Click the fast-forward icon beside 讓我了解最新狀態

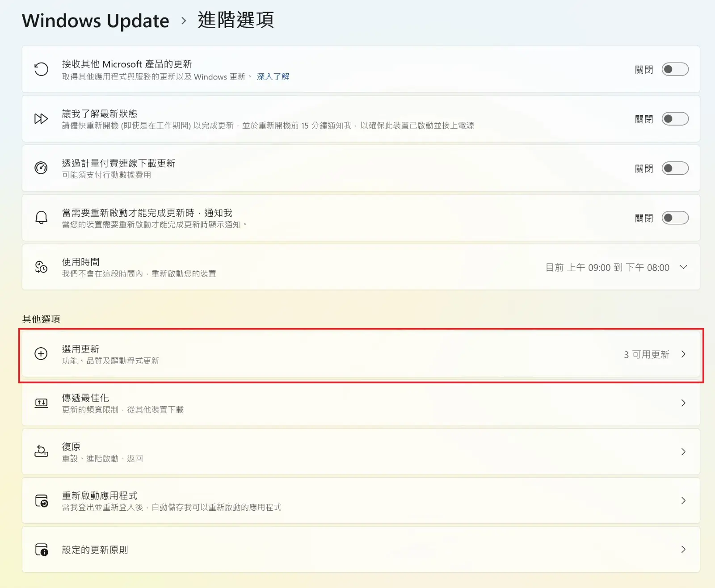[41, 119]
